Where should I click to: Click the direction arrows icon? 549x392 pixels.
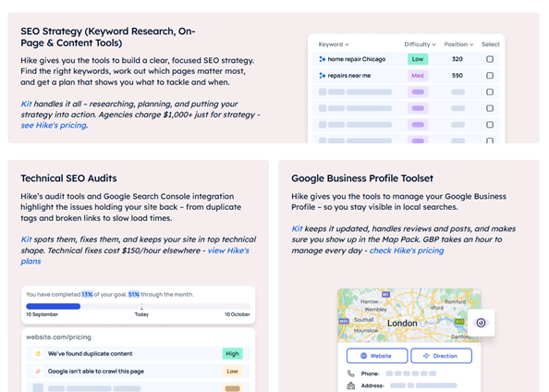[426, 356]
